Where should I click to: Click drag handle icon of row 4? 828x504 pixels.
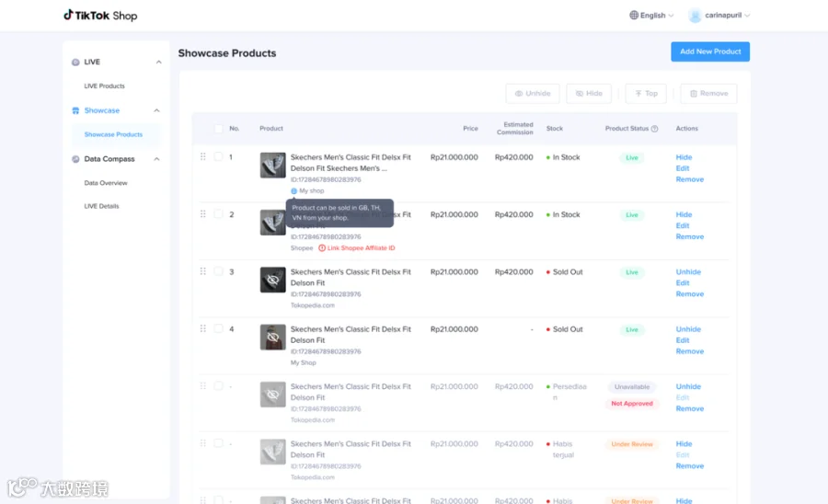click(202, 328)
